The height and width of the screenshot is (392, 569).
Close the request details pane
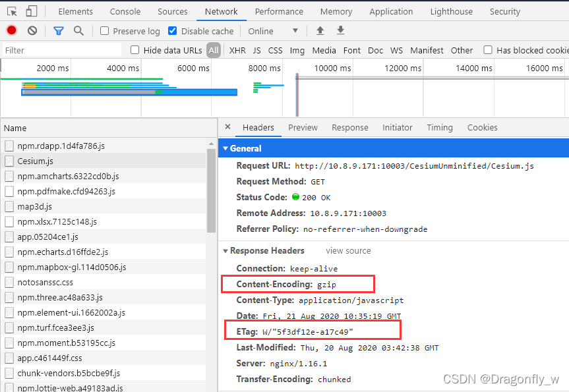228,127
